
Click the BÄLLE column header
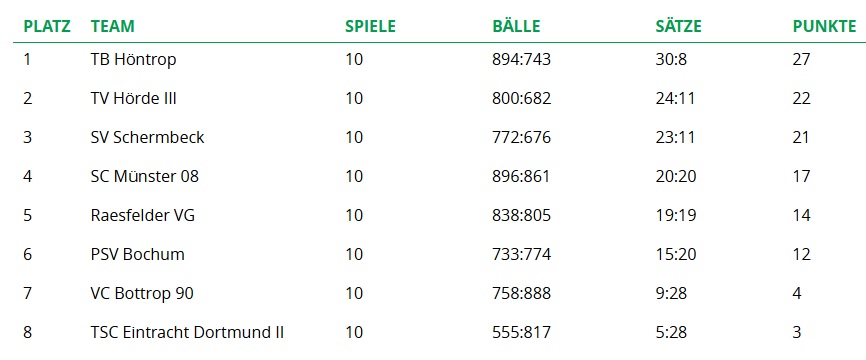(516, 26)
